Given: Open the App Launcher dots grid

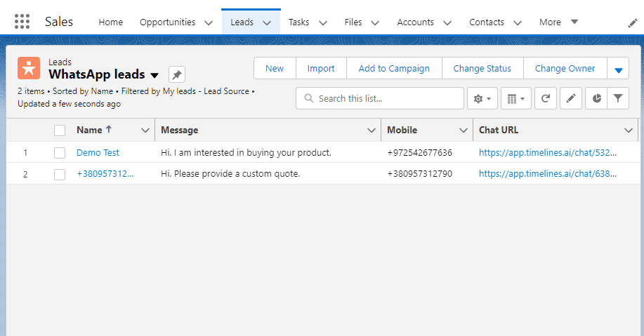Looking at the screenshot, I should coord(22,21).
